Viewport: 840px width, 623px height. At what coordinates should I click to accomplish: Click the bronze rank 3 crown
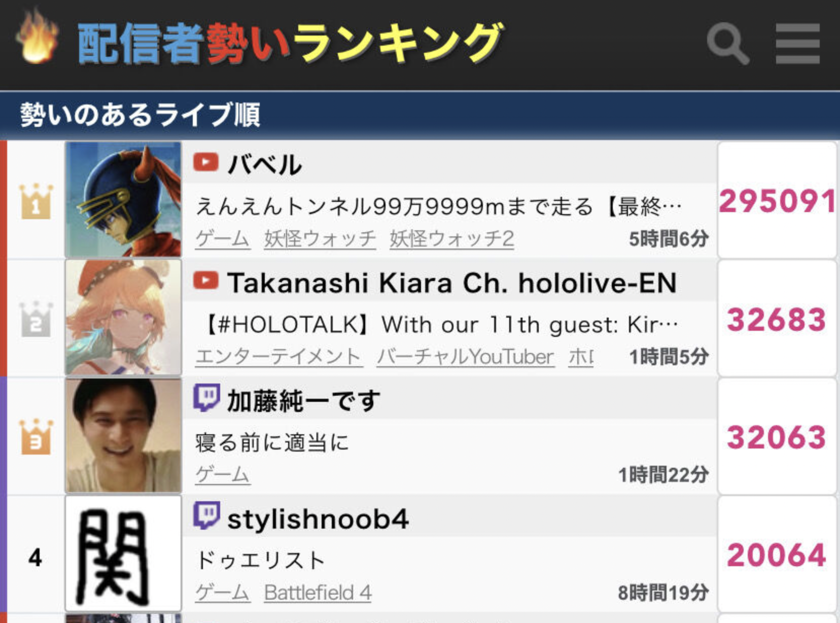click(36, 437)
